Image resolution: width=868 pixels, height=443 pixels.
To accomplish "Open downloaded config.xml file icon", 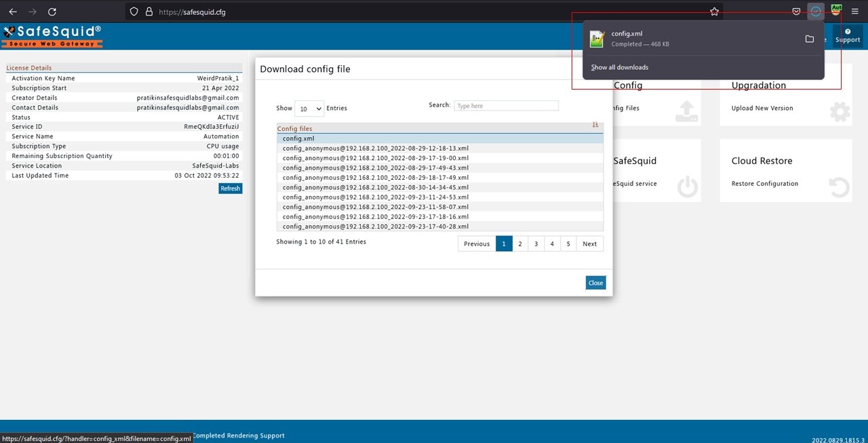I will pos(597,39).
